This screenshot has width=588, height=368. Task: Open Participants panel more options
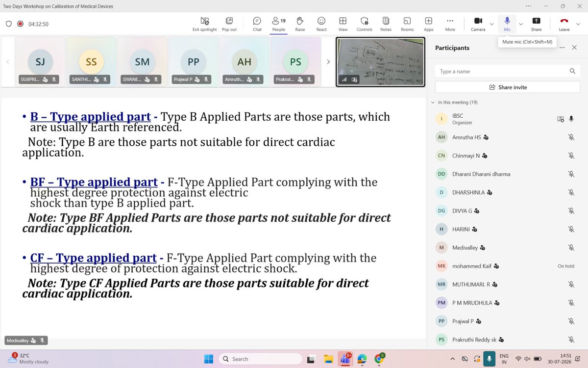pos(562,48)
